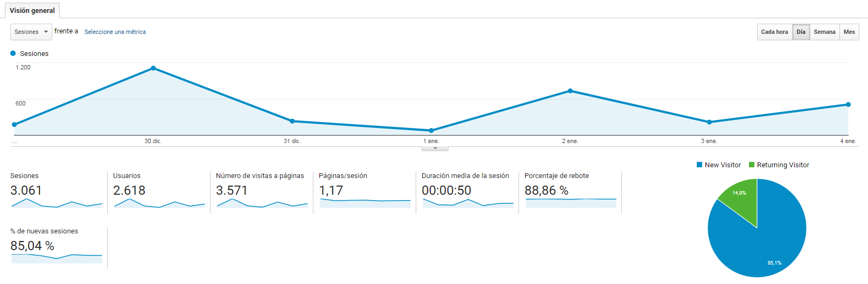Screen dimensions: 868x284
Task: Click the New Visitor legend label
Action: tap(723, 165)
